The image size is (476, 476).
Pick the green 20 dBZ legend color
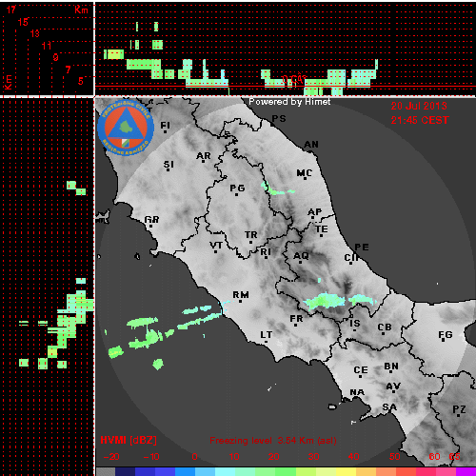point(285,471)
